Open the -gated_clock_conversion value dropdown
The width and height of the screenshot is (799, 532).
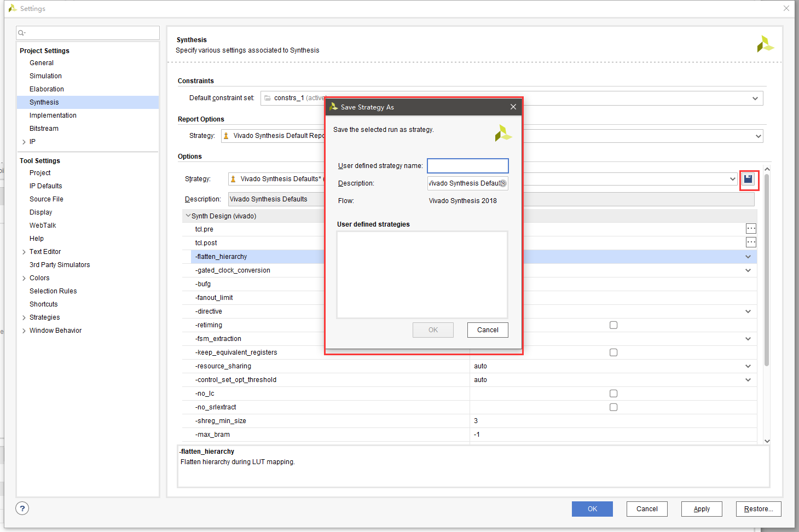coord(748,270)
